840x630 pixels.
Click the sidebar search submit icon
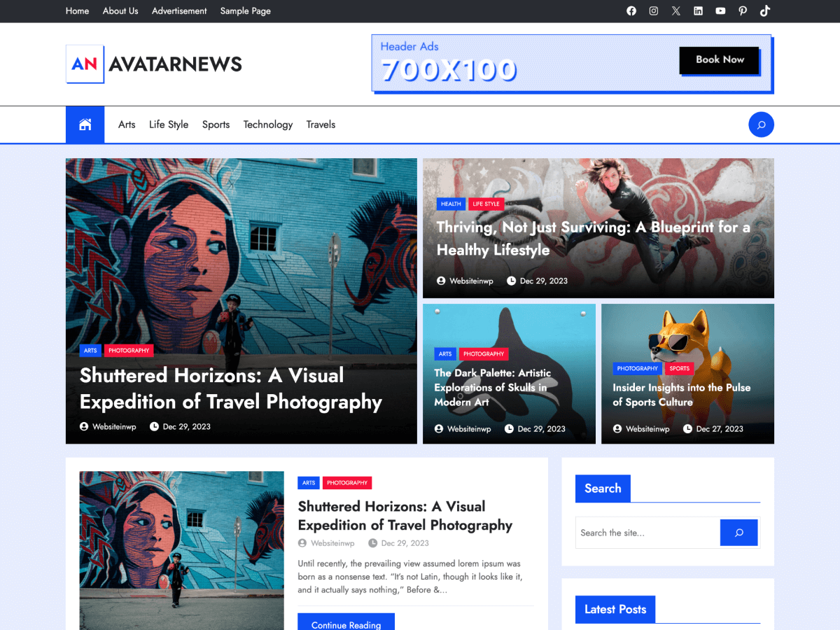[738, 532]
